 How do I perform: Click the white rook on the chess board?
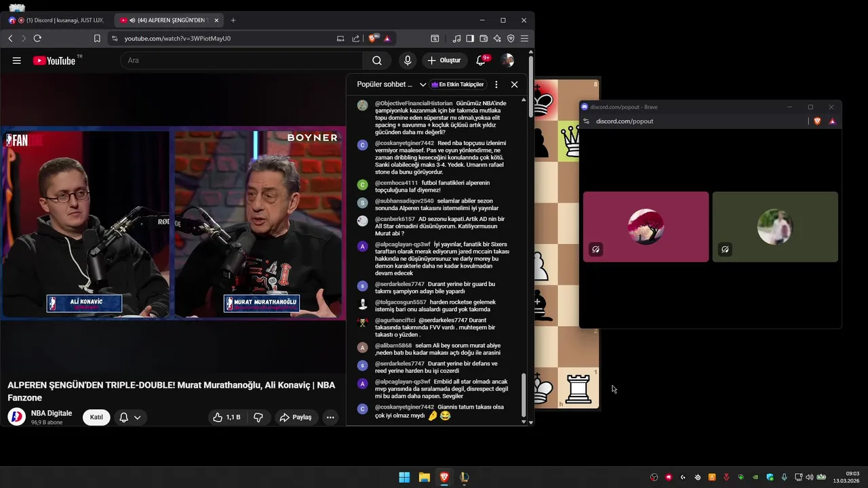click(x=578, y=388)
